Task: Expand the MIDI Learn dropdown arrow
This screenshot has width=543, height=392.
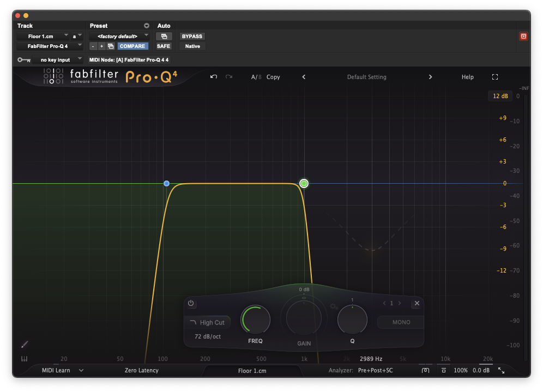Action: pyautogui.click(x=81, y=370)
